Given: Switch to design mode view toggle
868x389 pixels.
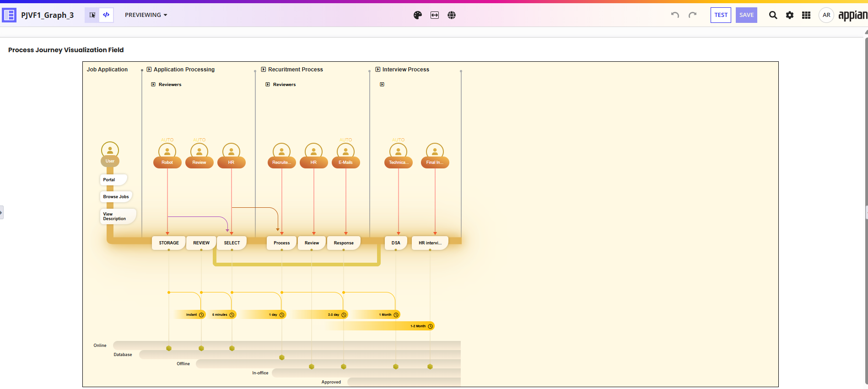Looking at the screenshot, I should tap(92, 15).
